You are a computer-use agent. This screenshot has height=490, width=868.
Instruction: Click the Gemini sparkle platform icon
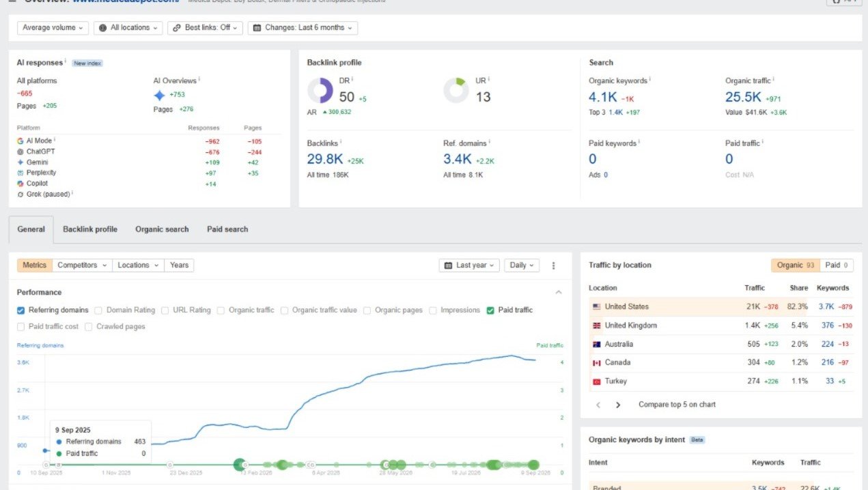pyautogui.click(x=20, y=162)
